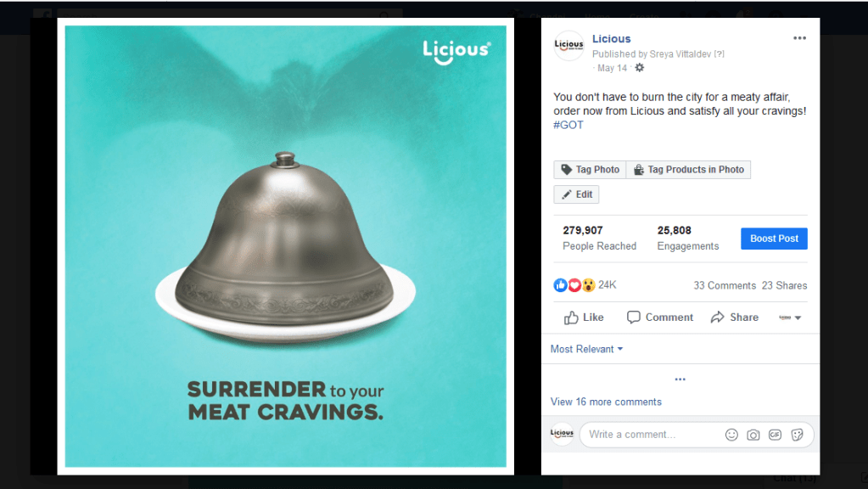
Task: Share the post with Share button
Action: pos(735,318)
